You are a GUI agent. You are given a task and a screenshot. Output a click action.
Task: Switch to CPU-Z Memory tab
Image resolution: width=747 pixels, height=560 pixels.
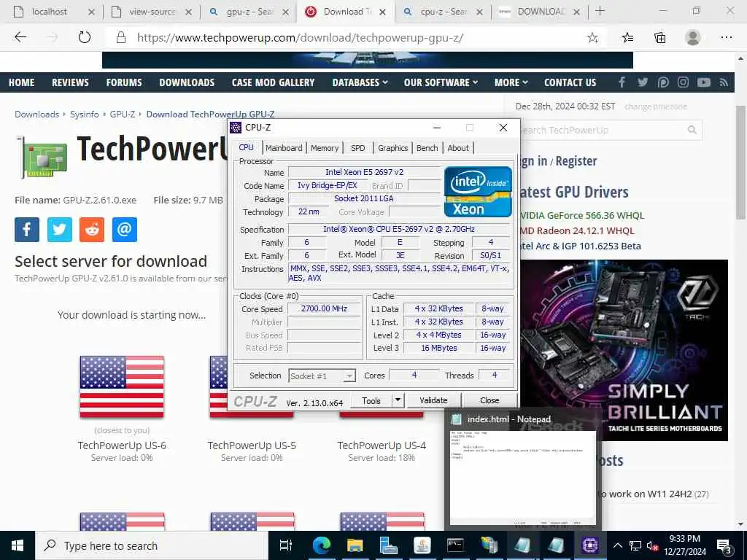[x=325, y=148]
